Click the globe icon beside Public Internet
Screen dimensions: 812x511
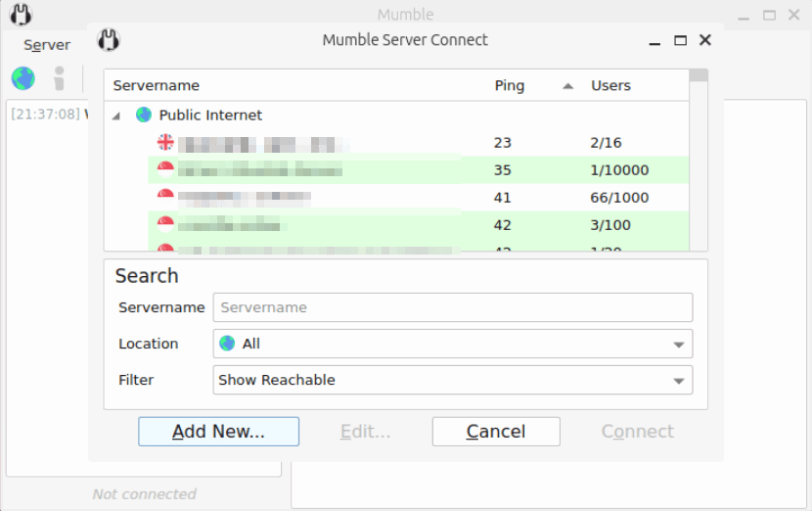click(144, 115)
